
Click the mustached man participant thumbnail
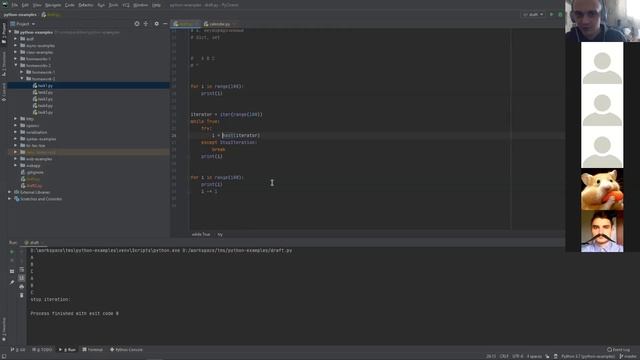click(x=602, y=231)
